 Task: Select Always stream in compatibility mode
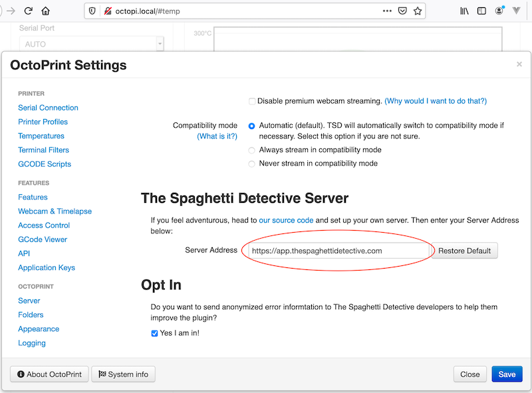[x=252, y=150]
